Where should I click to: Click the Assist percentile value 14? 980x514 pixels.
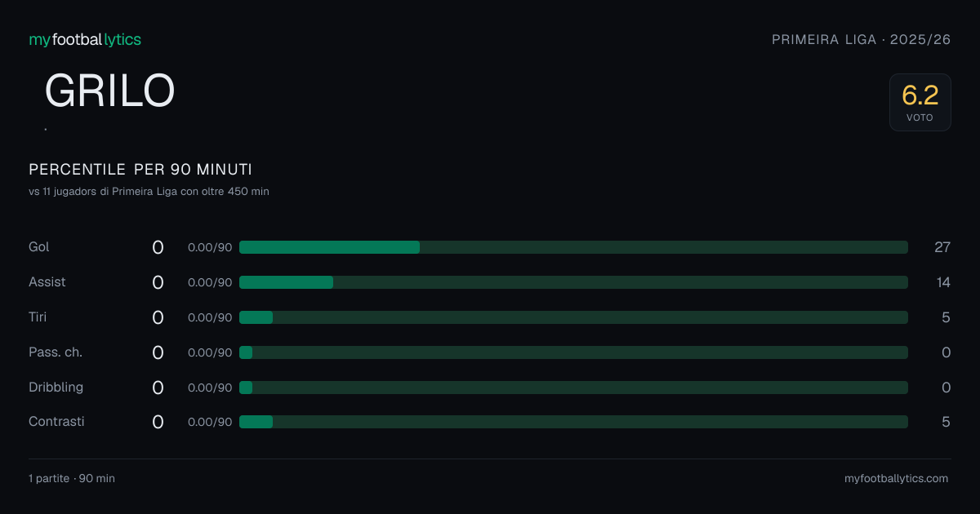coord(943,282)
